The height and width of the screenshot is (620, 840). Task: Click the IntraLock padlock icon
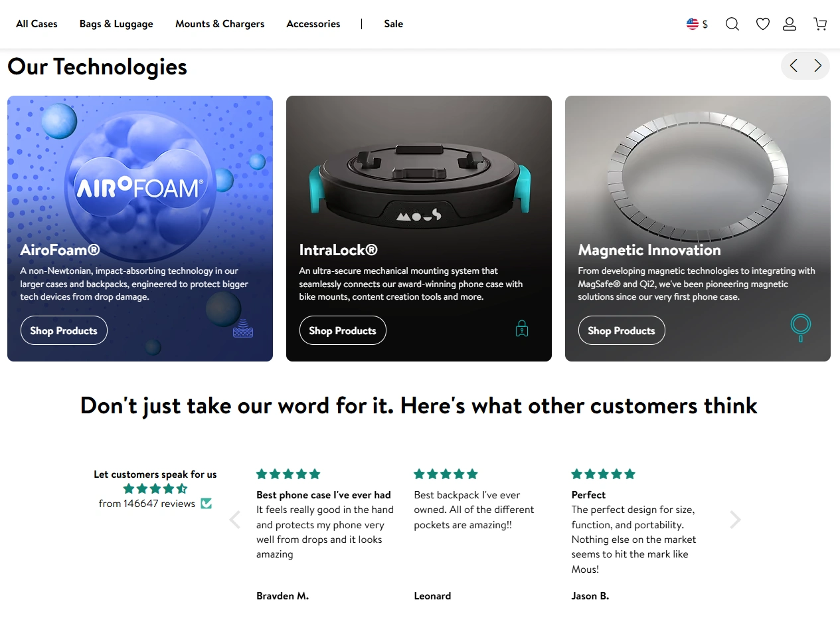pos(522,328)
